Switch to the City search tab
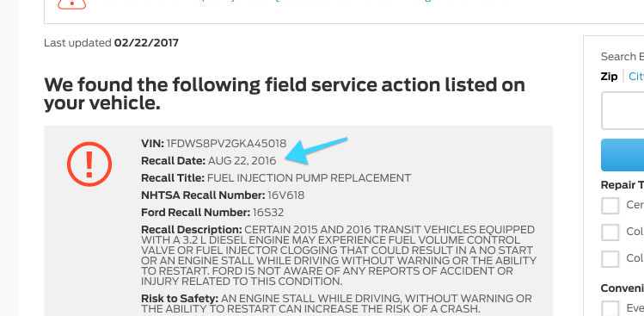Image resolution: width=644 pixels, height=316 pixels. tap(636, 77)
